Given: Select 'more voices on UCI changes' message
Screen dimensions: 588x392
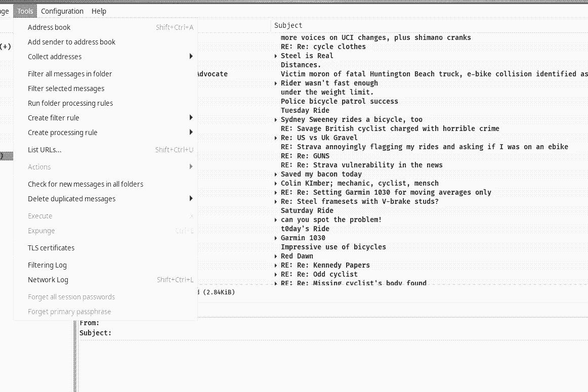Looking at the screenshot, I should click(x=376, y=37).
